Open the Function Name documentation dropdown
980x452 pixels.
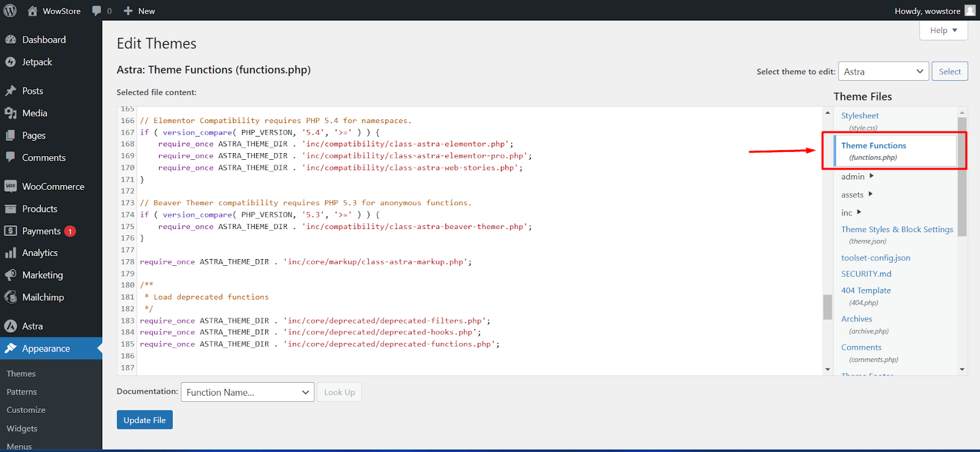pyautogui.click(x=247, y=392)
